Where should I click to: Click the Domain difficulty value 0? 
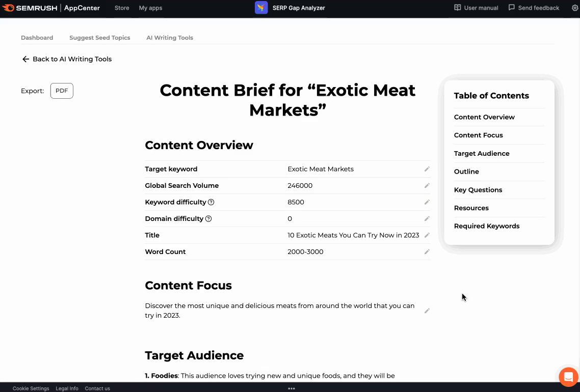pyautogui.click(x=289, y=219)
